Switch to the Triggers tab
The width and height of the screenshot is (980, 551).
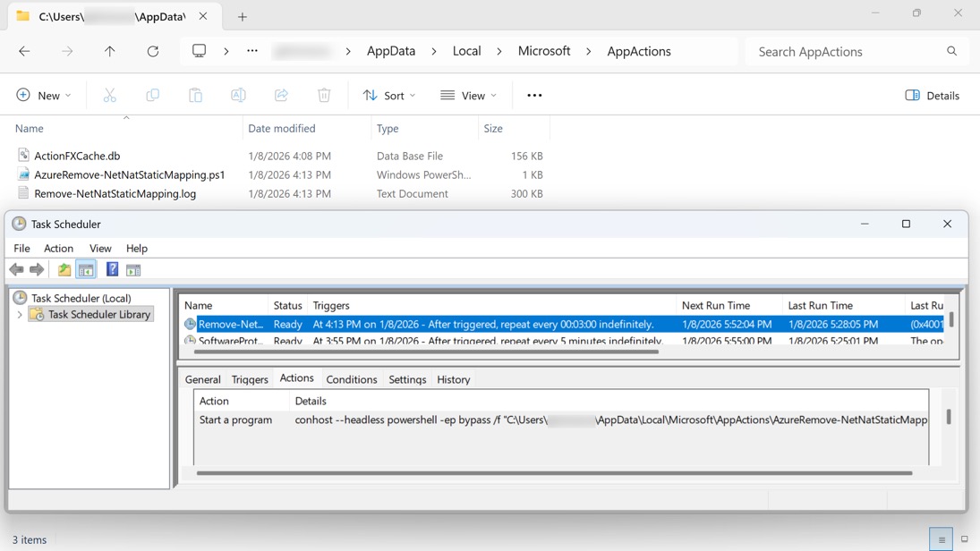click(x=250, y=379)
